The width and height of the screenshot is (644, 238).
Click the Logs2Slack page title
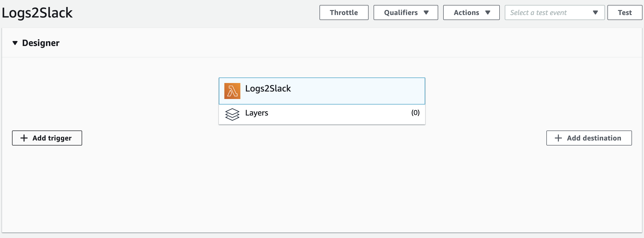coord(37,13)
